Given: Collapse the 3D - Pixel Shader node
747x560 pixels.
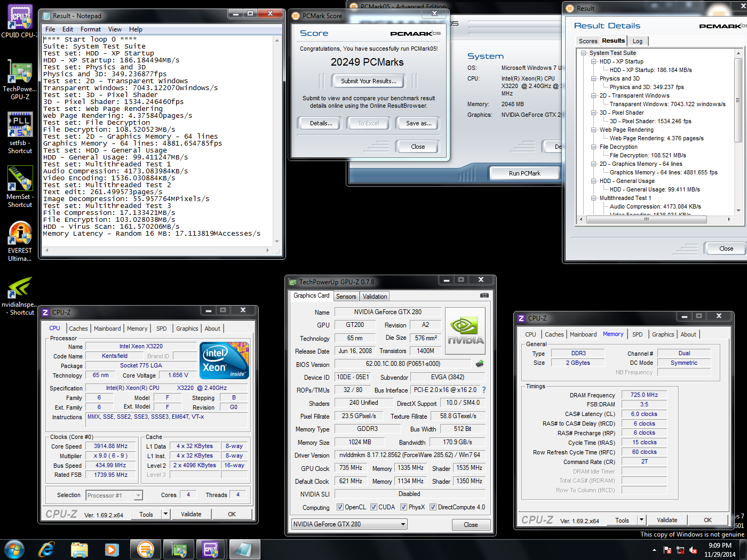Looking at the screenshot, I should (x=594, y=113).
